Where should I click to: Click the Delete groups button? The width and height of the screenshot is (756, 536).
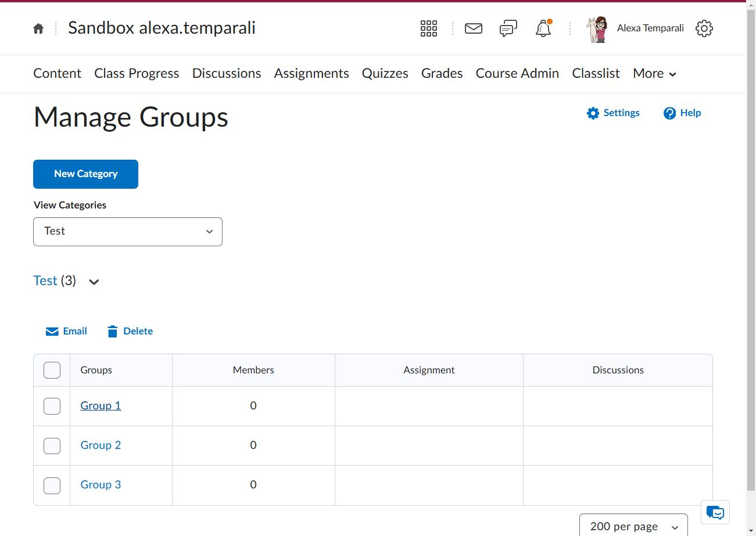tap(130, 332)
